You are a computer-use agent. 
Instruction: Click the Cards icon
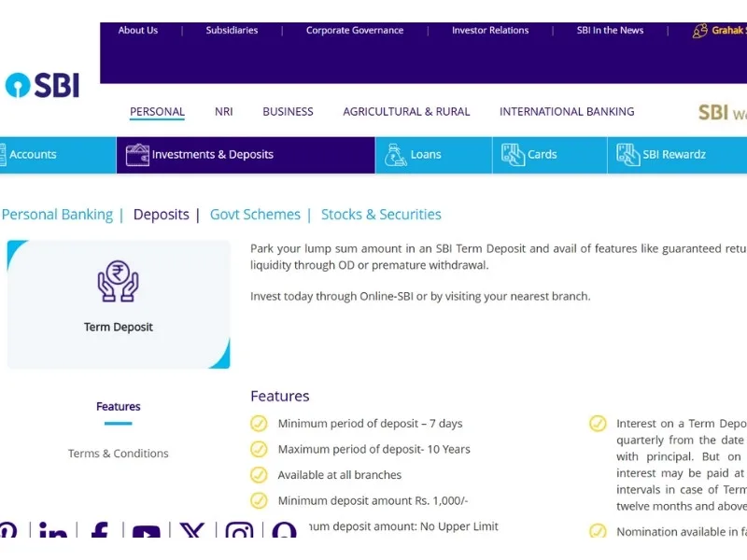point(513,155)
